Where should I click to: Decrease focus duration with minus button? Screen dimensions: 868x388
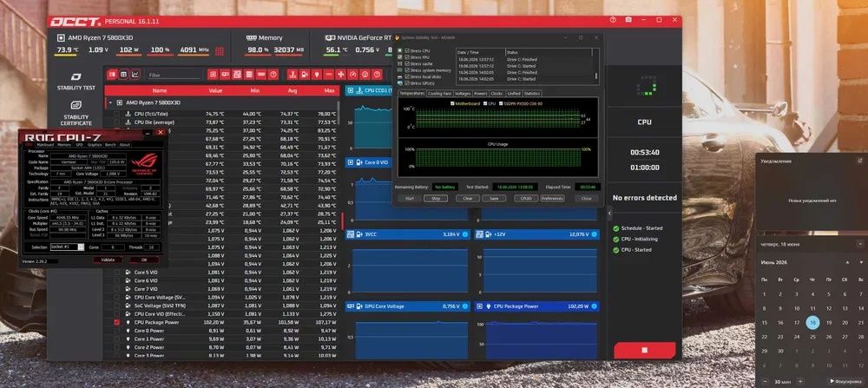click(x=765, y=381)
